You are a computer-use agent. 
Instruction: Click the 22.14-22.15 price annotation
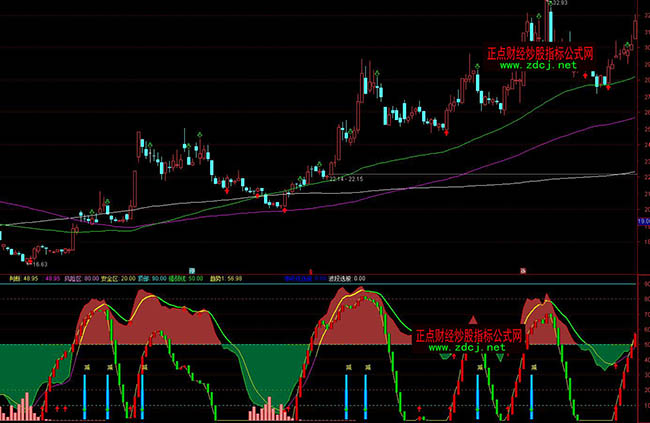pos(343,176)
